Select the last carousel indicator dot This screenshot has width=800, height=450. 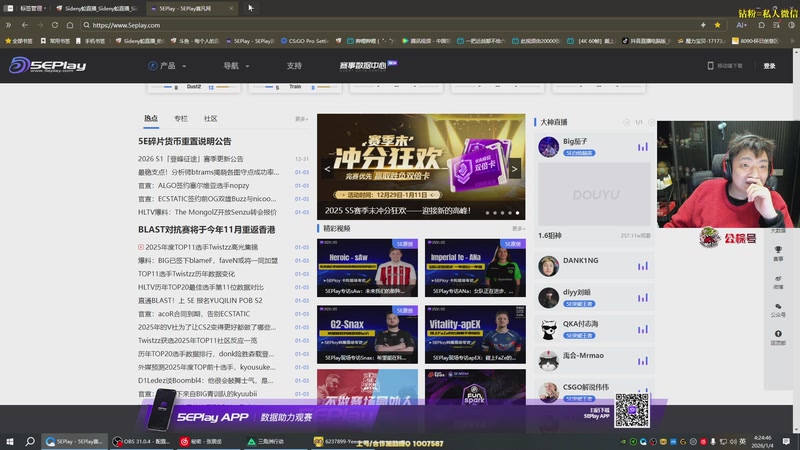(x=517, y=212)
